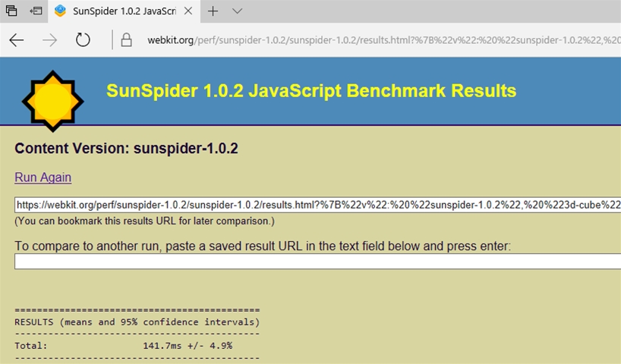
Task: Go back to the previous page
Action: point(17,40)
